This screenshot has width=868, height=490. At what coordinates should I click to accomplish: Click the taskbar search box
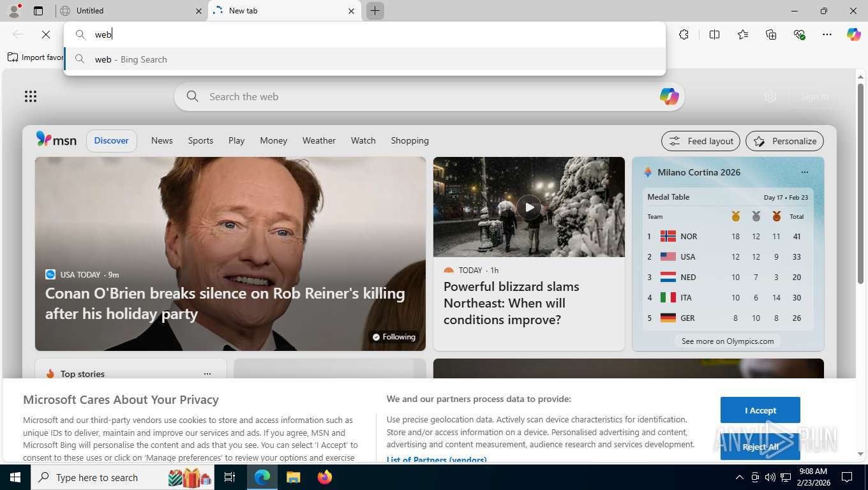pyautogui.click(x=123, y=477)
